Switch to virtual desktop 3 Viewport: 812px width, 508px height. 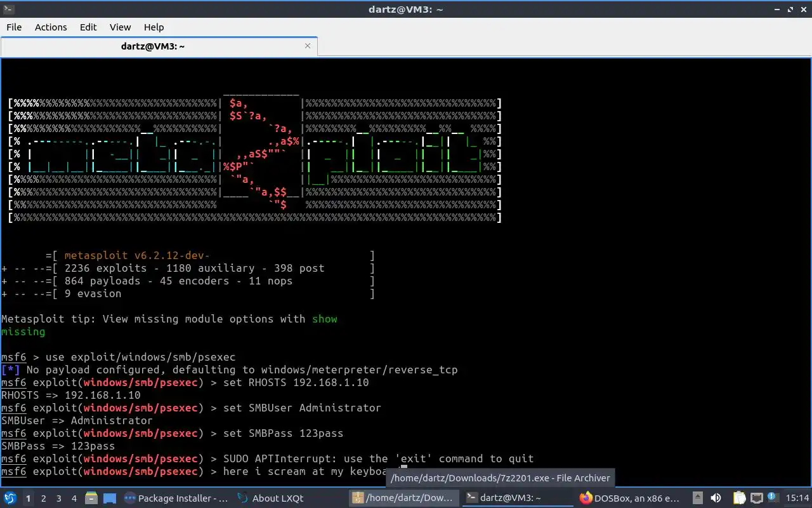click(58, 498)
